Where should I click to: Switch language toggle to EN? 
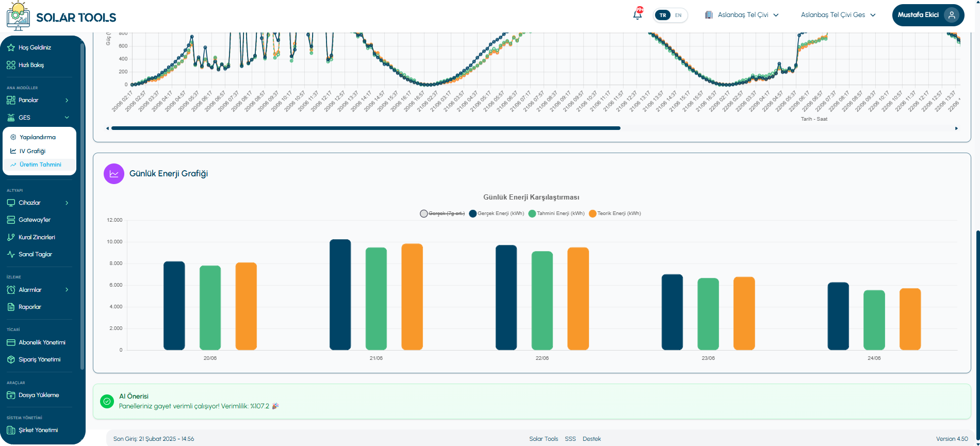pos(678,15)
